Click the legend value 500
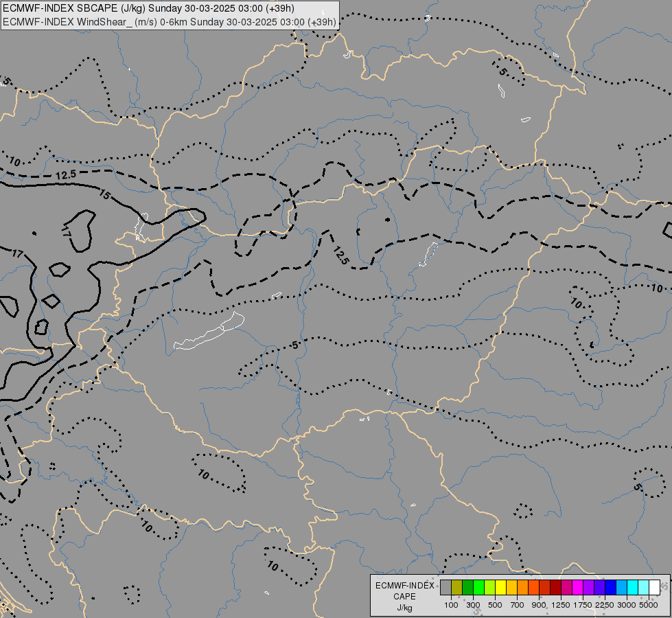This screenshot has width=672, height=618. pyautogui.click(x=495, y=605)
